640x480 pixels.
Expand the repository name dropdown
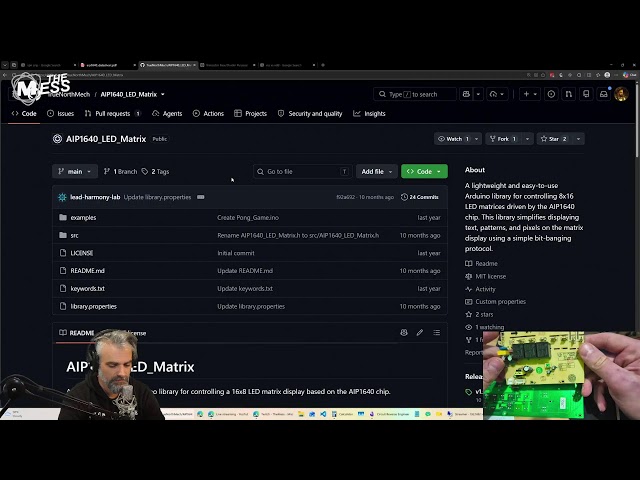[163, 94]
